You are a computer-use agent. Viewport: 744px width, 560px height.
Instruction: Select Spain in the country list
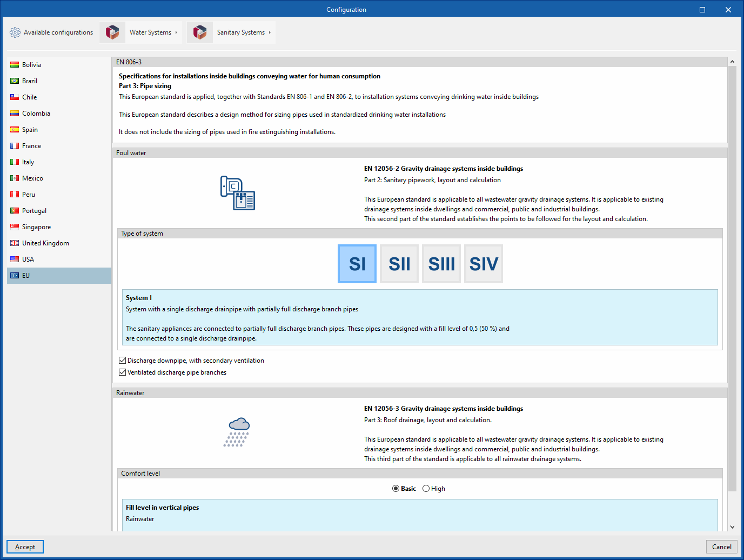click(x=30, y=130)
